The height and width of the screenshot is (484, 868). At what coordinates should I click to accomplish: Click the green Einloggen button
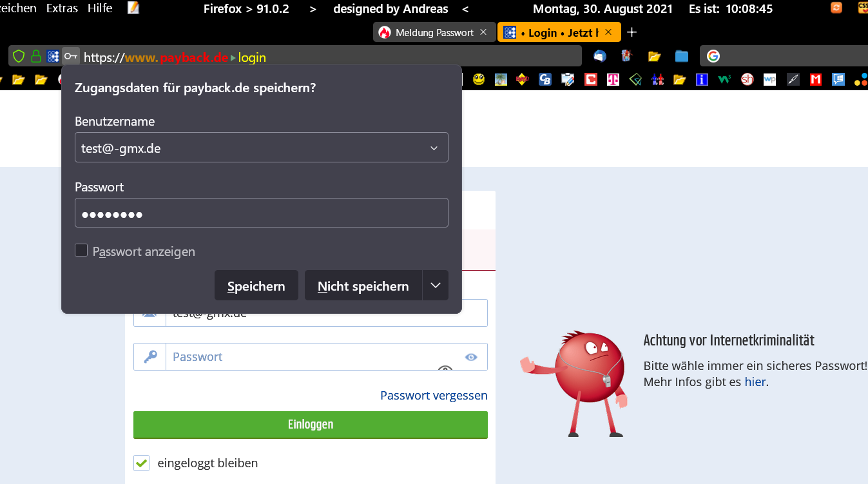point(311,425)
